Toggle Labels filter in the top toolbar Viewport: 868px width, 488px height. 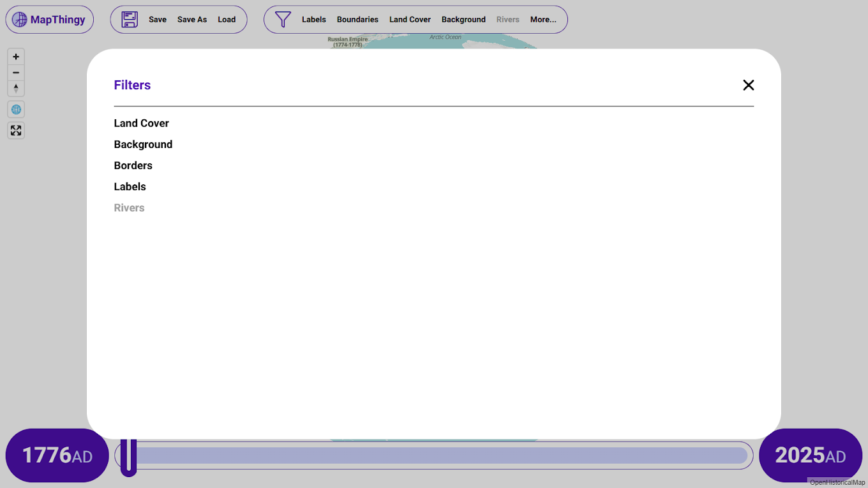[313, 20]
